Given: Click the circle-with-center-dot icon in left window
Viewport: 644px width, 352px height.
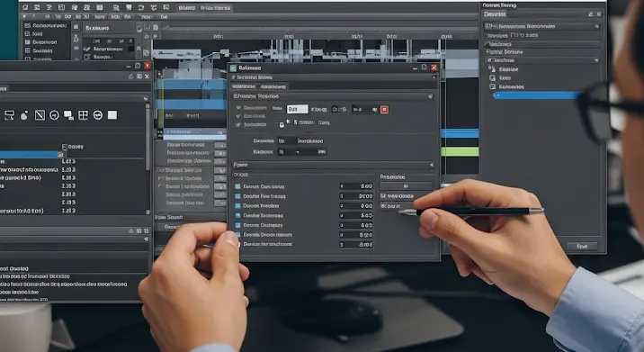Looking at the screenshot, I should click(54, 115).
